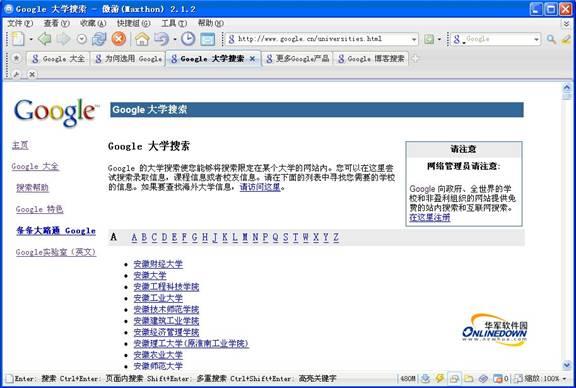Open the navigation history dropdown button
576x388 pixels.
coord(82,39)
